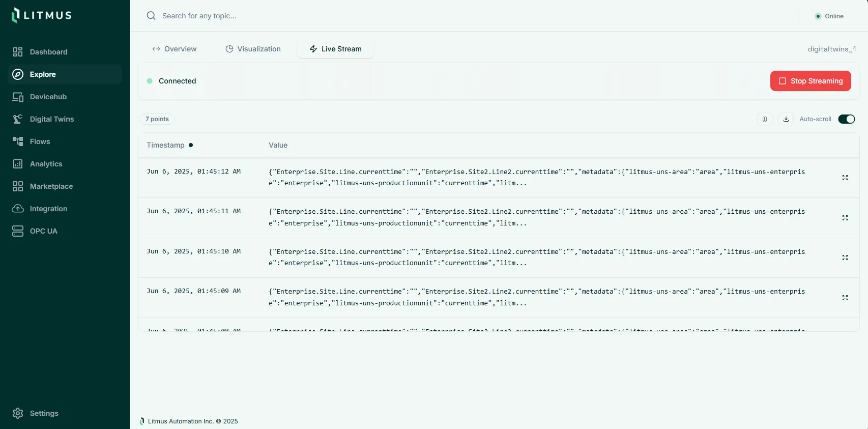
Task: Open the OPC UA section
Action: (65, 231)
